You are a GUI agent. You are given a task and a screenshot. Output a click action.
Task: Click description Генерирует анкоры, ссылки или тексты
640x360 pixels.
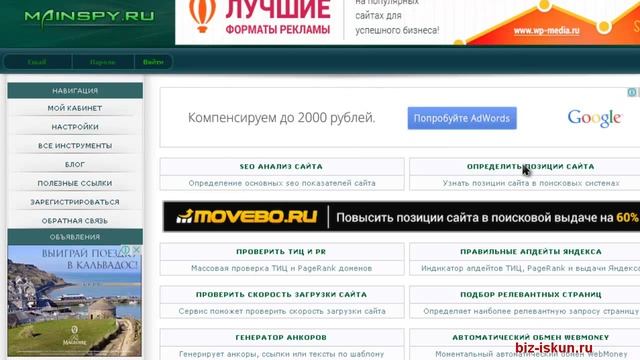(282, 354)
